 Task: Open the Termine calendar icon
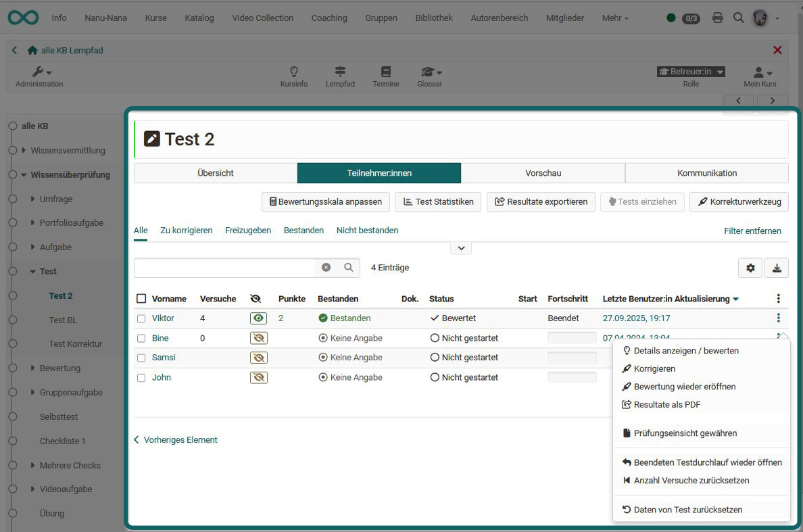(x=385, y=76)
